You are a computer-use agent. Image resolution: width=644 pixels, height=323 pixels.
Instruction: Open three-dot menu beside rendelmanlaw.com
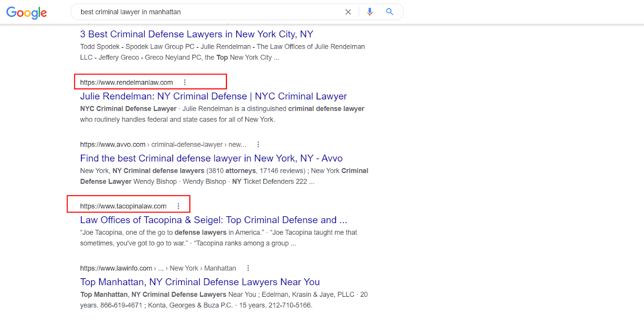(185, 82)
